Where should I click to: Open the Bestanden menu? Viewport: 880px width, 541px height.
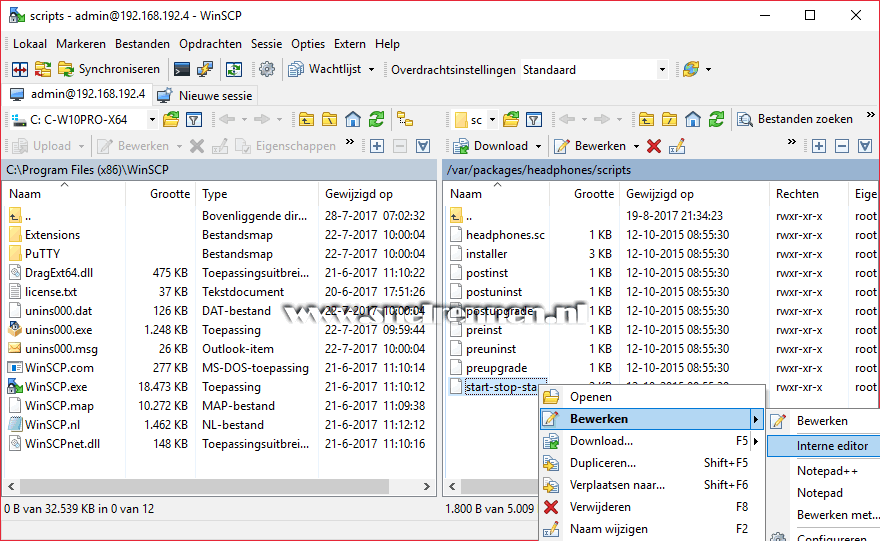click(142, 44)
